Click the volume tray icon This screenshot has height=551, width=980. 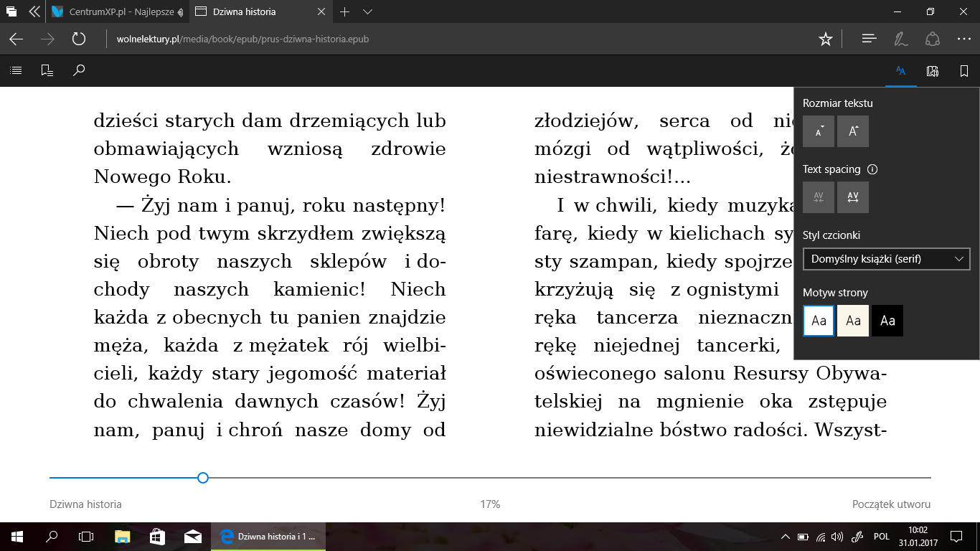[838, 536]
